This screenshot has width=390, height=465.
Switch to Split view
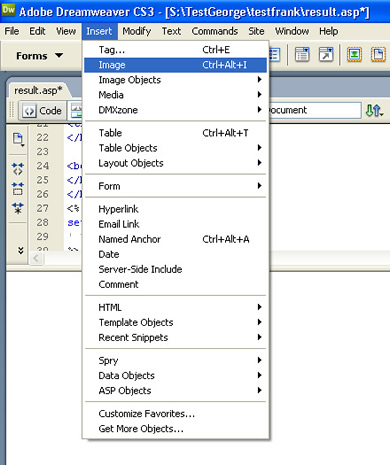(75, 111)
